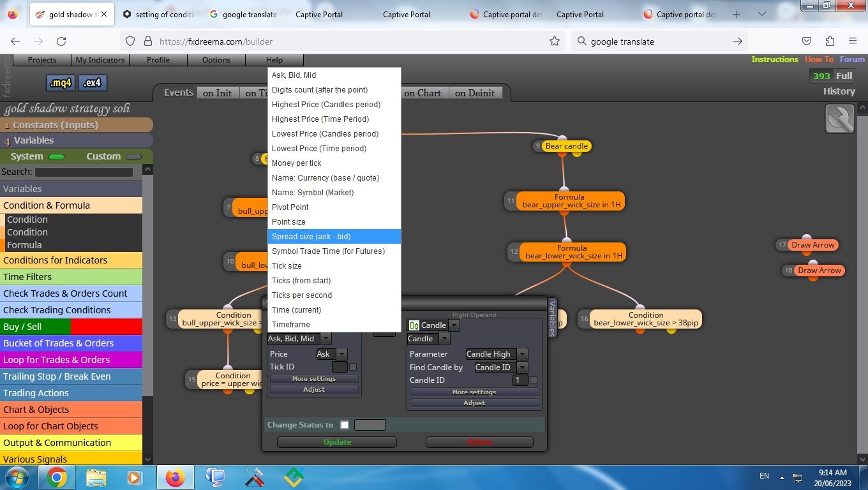Show hidden system tray icons
This screenshot has width=868, height=490.
[x=781, y=477]
